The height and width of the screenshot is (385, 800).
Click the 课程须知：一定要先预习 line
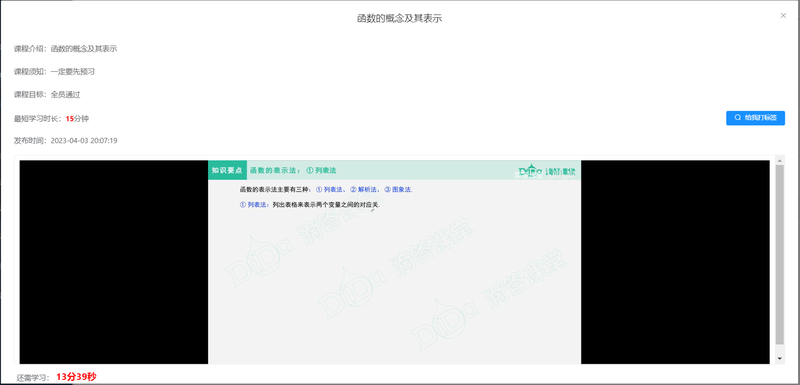(x=54, y=72)
